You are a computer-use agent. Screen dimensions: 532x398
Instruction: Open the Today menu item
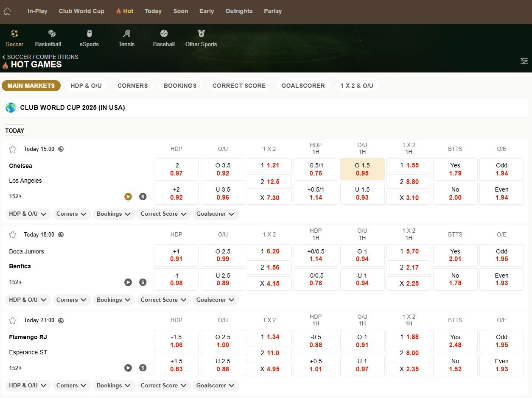(153, 11)
